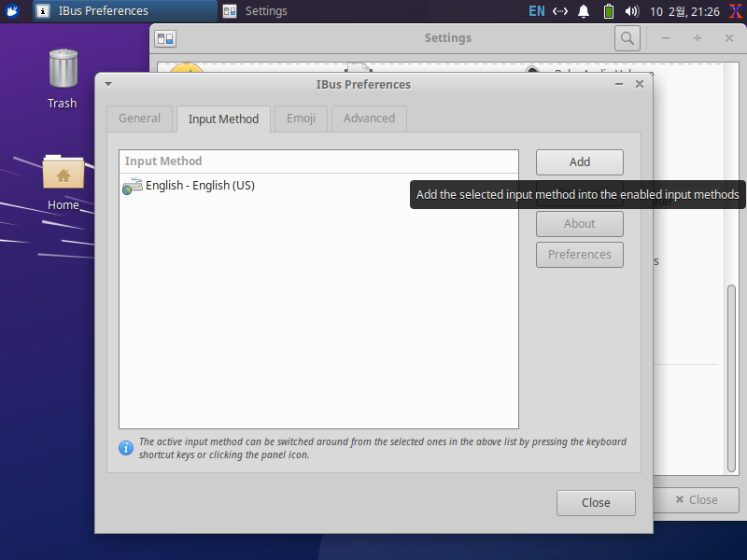Screen dimensions: 747x560
Task: Click the About button
Action: [x=579, y=224]
